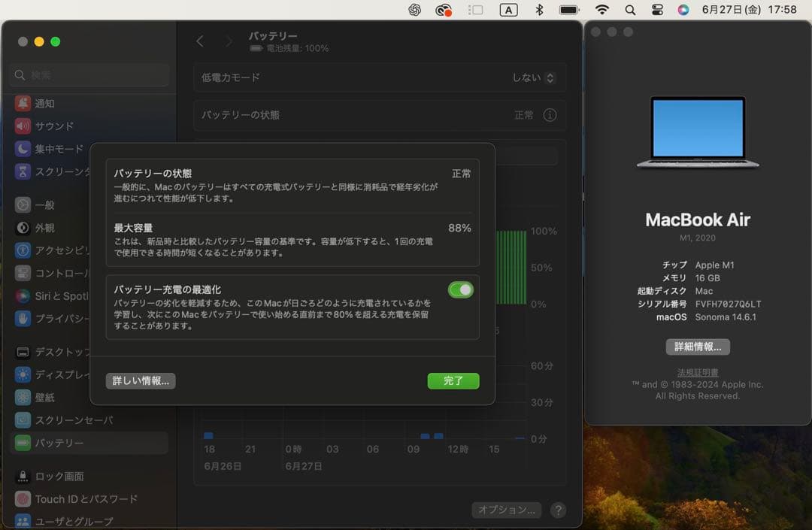Open the info button next to バッテリーの状態

point(550,115)
